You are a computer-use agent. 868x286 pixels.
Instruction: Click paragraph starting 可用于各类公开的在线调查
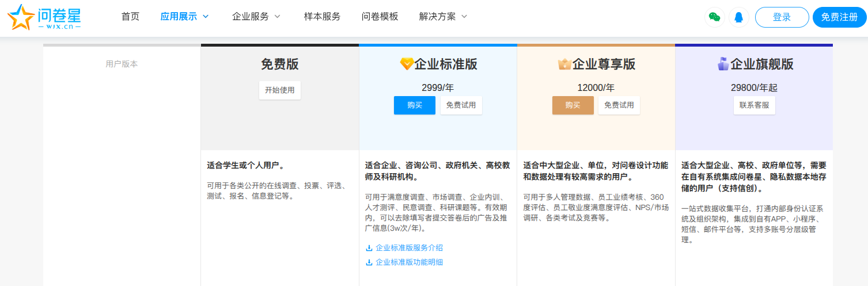click(277, 191)
